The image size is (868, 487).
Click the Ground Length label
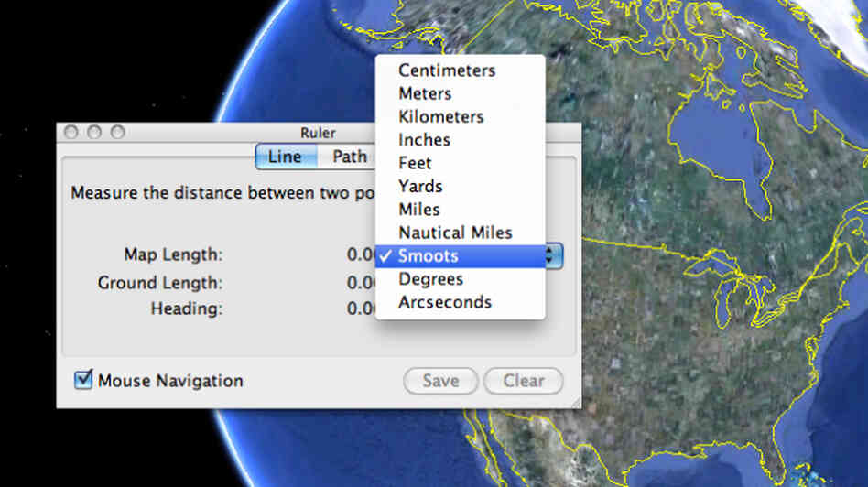pos(160,283)
